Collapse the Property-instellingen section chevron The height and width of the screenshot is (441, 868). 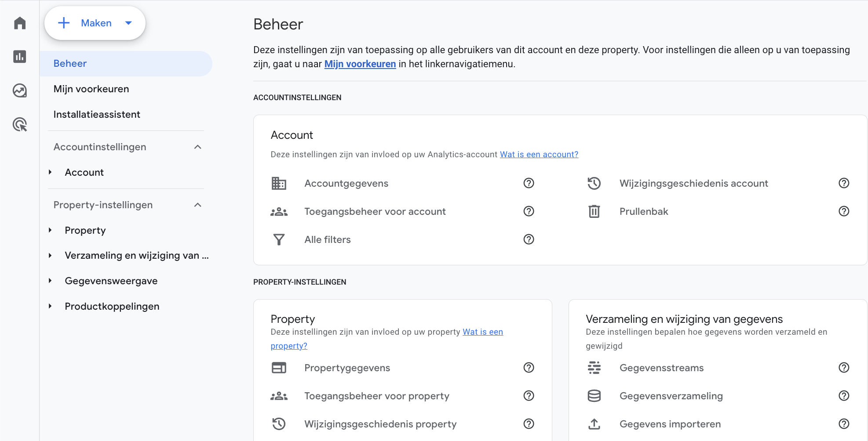click(x=198, y=205)
